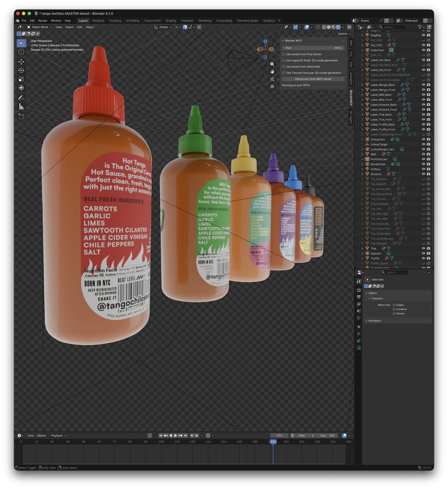Play the animation forward
Screen dimensions: 448x489
tap(175, 436)
